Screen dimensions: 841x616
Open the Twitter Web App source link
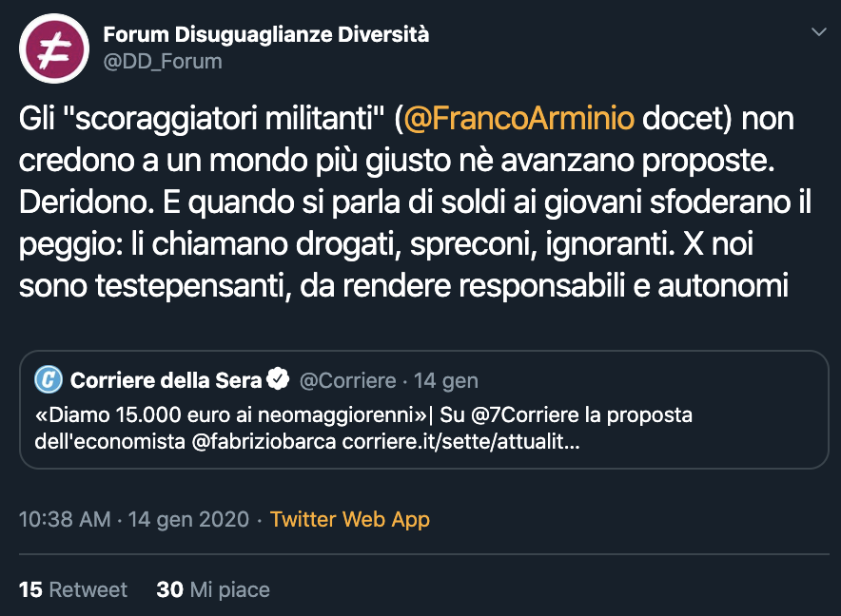349,520
